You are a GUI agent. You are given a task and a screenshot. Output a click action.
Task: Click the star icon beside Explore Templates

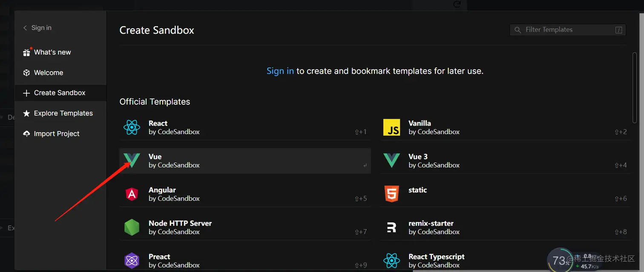click(x=26, y=113)
